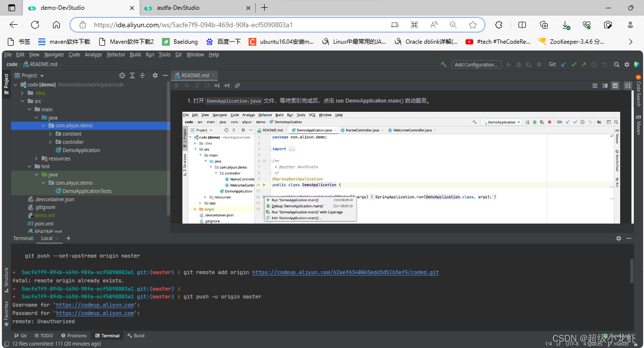Switch markdown view to preview only
This screenshot has height=348, width=644.
click(x=615, y=86)
